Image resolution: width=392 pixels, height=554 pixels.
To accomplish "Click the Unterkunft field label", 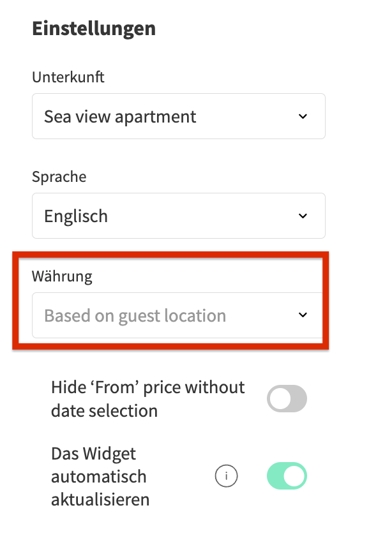I will (68, 78).
